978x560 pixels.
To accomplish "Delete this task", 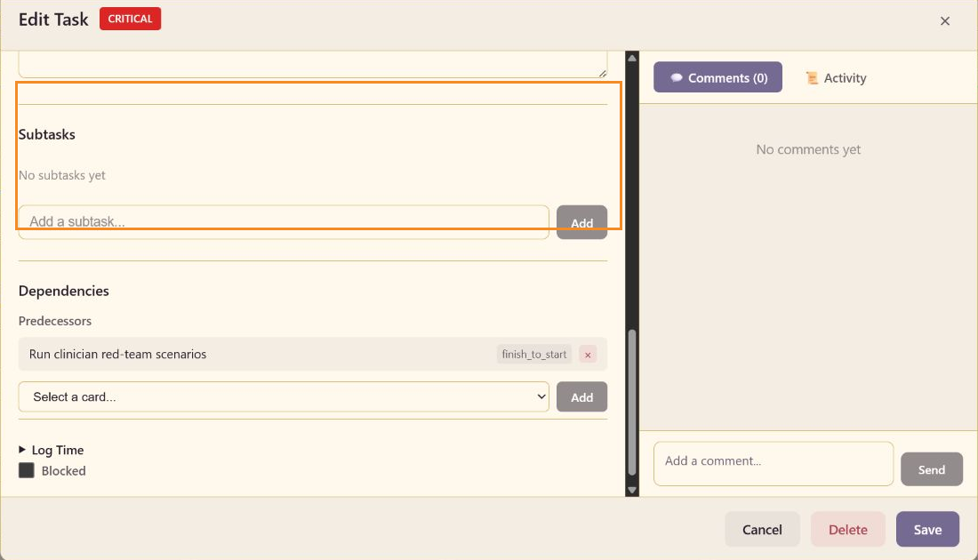I will 847,530.
